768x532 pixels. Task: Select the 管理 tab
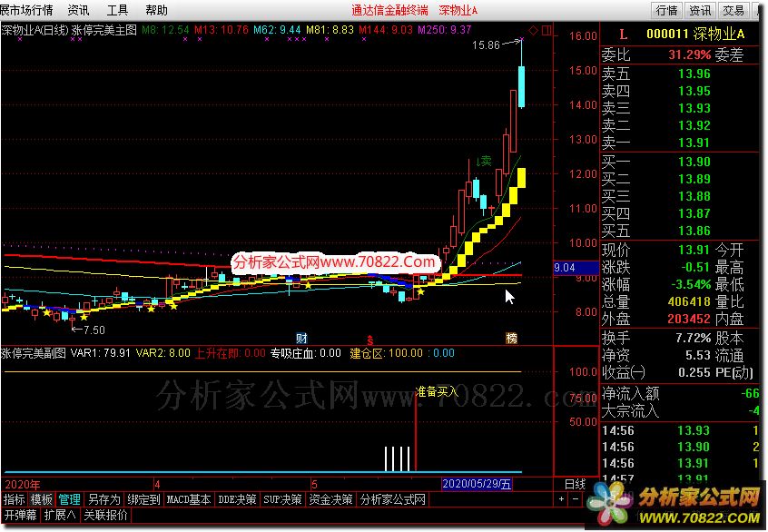70,499
